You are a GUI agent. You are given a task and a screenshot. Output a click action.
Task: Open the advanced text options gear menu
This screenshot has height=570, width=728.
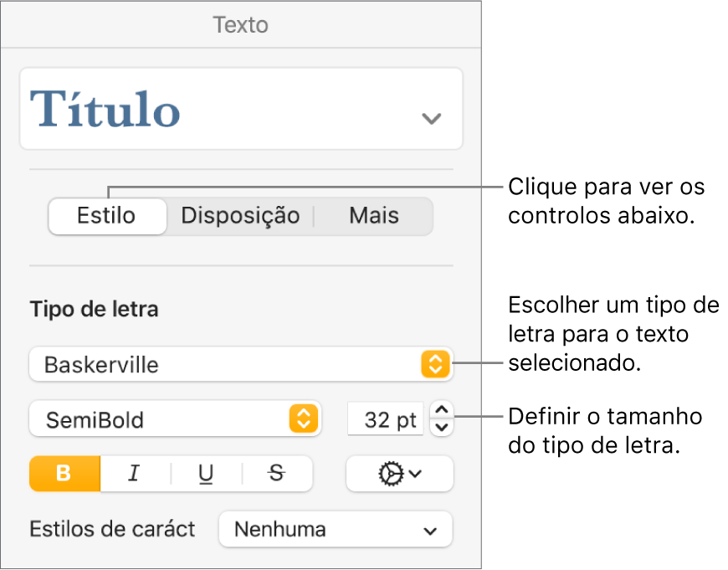399,475
